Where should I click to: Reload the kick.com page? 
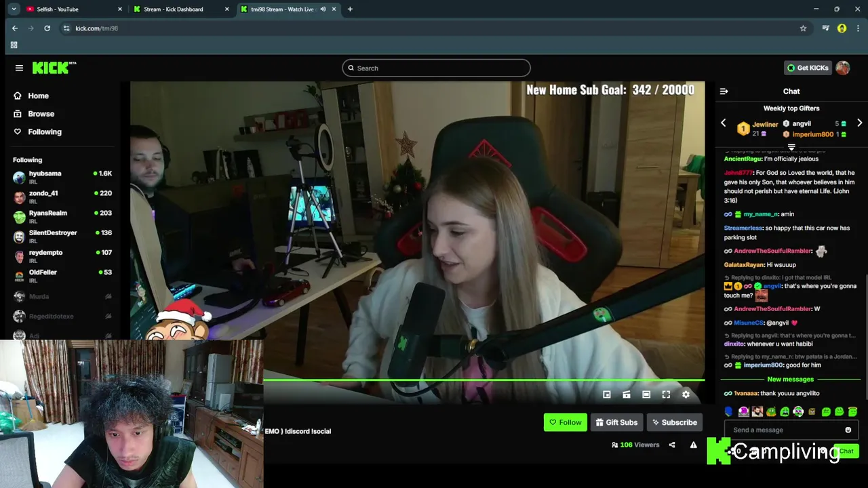tap(47, 28)
